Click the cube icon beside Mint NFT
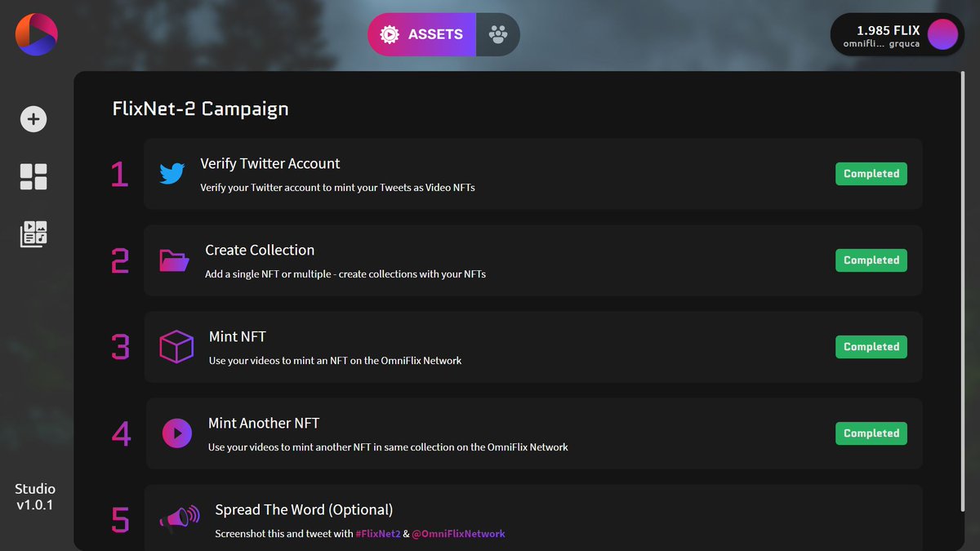The height and width of the screenshot is (551, 980). 176,346
